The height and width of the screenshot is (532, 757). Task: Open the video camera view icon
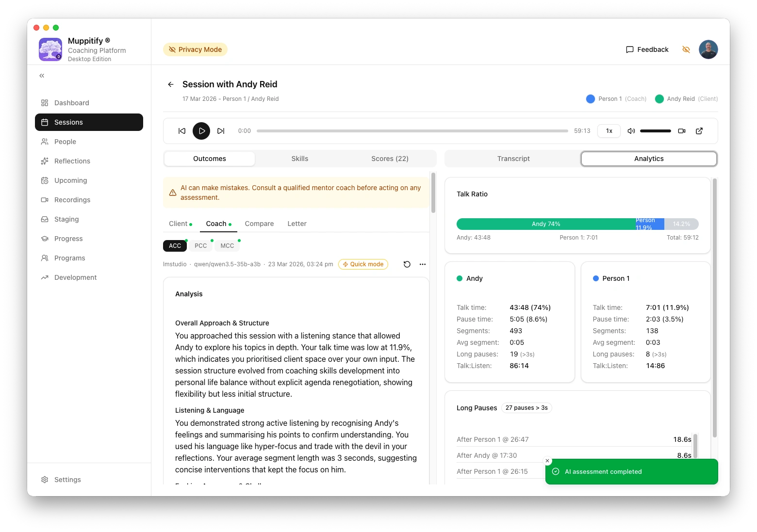(x=682, y=131)
